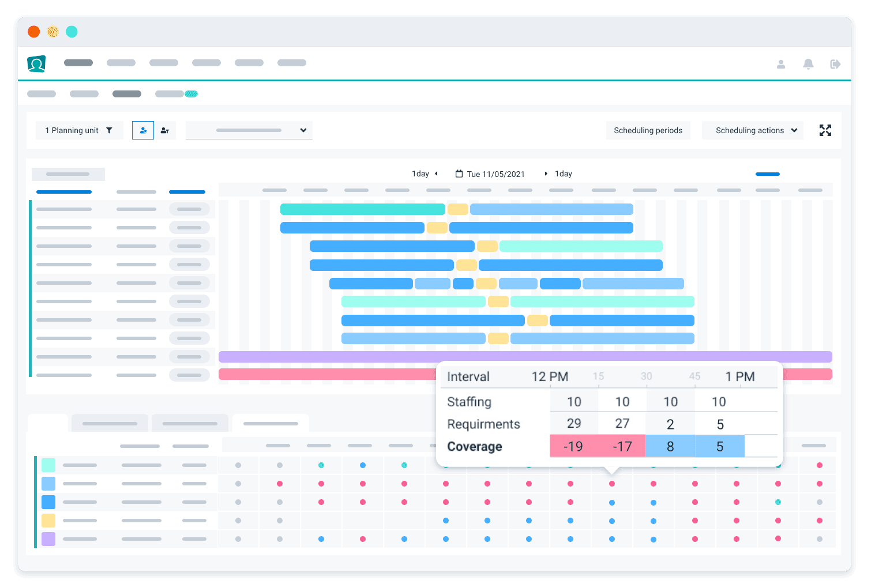Viewport: 875px width, 588px height.
Task: Click the Tue 11/05/2021 date label
Action: pyautogui.click(x=495, y=174)
